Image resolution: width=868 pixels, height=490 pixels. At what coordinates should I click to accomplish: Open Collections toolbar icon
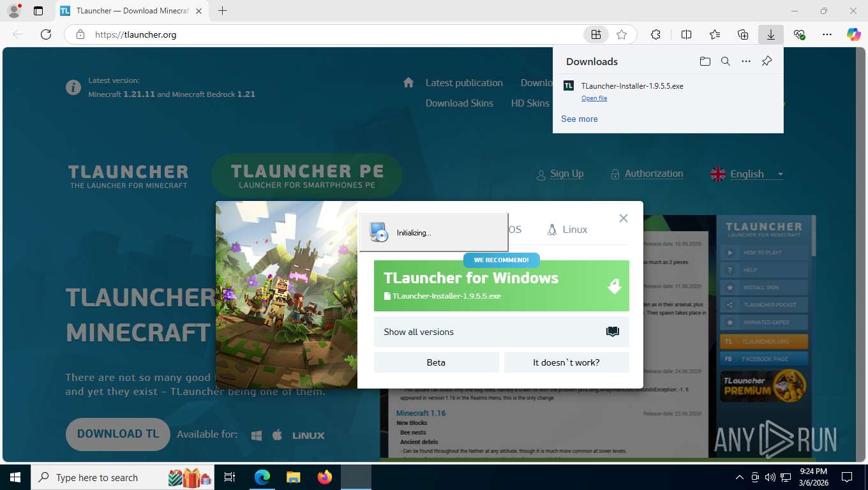coord(743,34)
